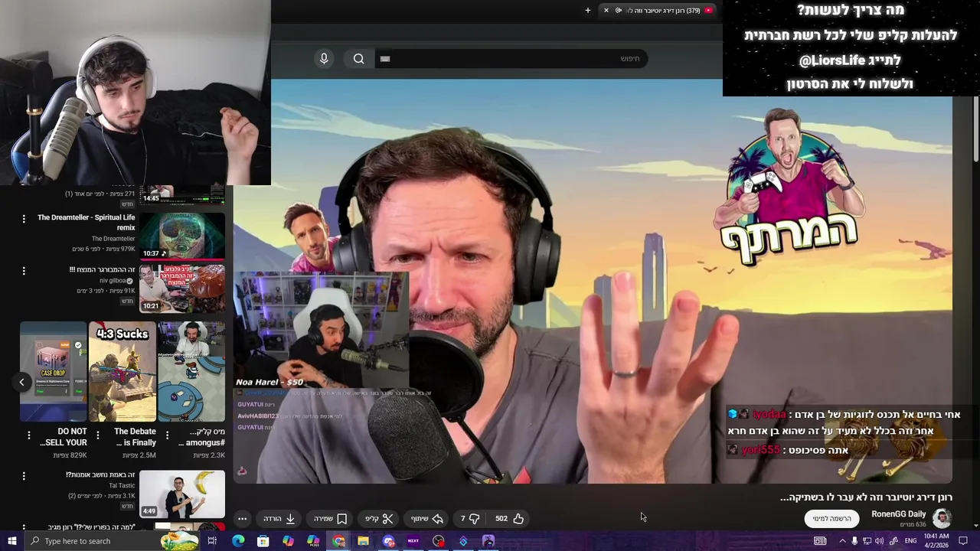Image resolution: width=980 pixels, height=551 pixels.
Task: Click The Debate is Finally short title
Action: tap(135, 437)
